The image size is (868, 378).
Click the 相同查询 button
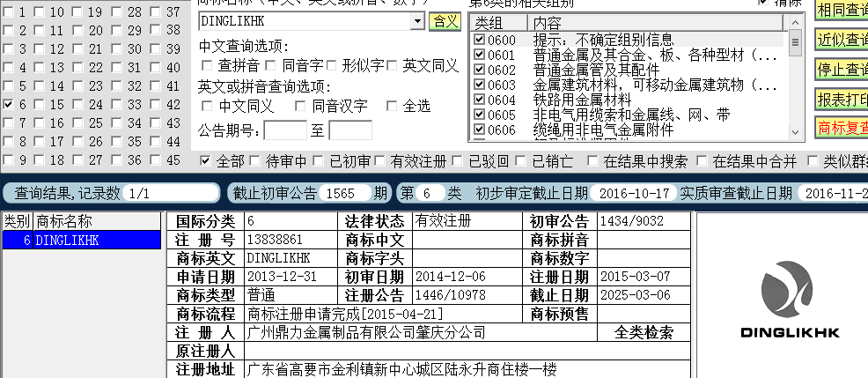coord(842,10)
